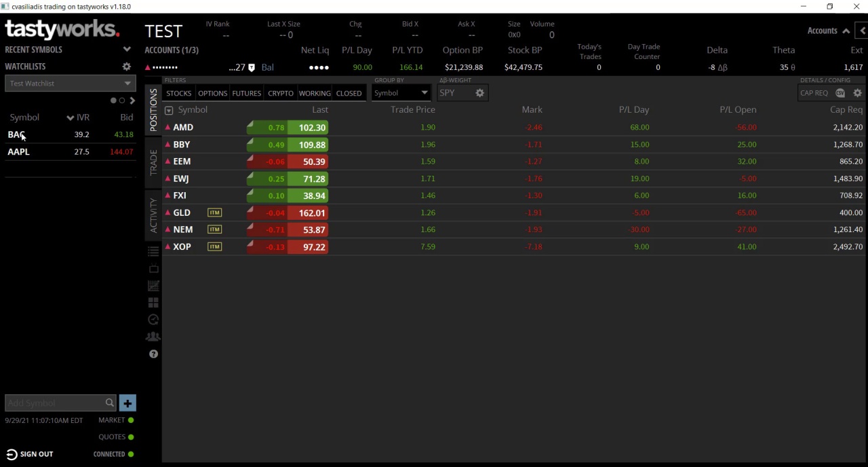This screenshot has width=868, height=467.
Task: Export positions with the CSV icon
Action: pyautogui.click(x=841, y=93)
